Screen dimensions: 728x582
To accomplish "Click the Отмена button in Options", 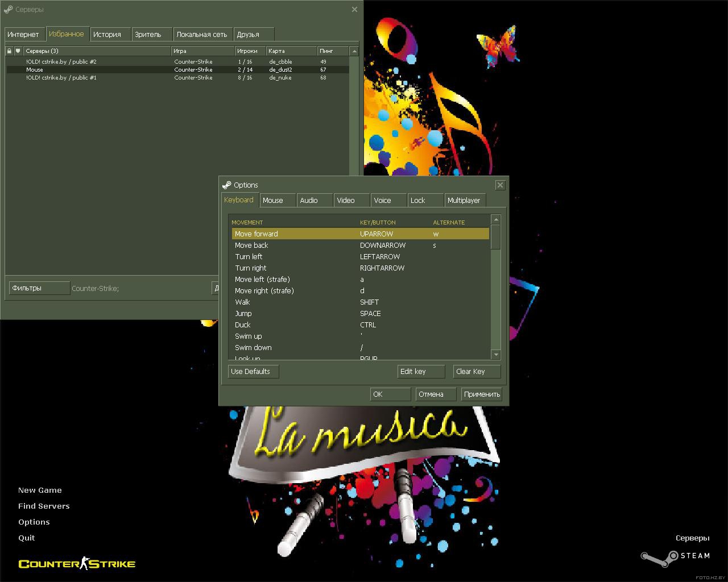I will [436, 394].
